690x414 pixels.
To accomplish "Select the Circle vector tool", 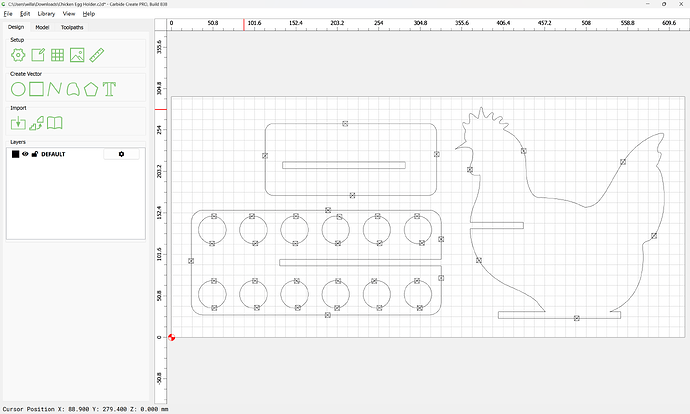I will coord(18,89).
